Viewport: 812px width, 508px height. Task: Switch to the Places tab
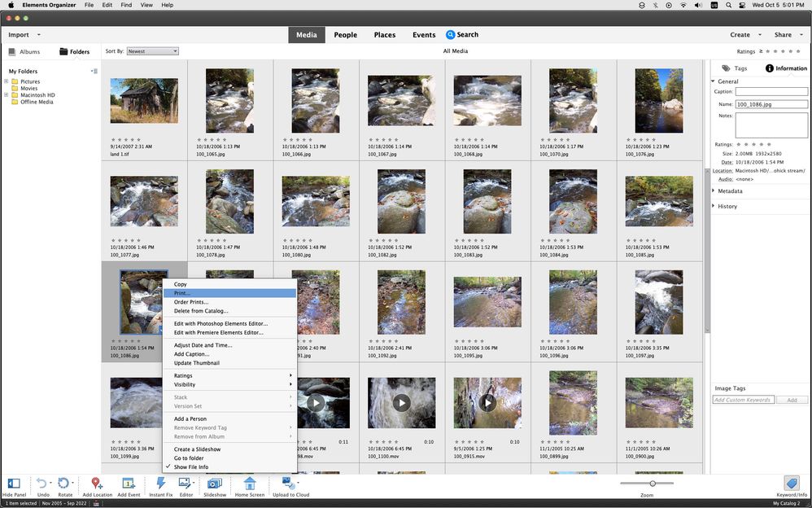pyautogui.click(x=385, y=35)
